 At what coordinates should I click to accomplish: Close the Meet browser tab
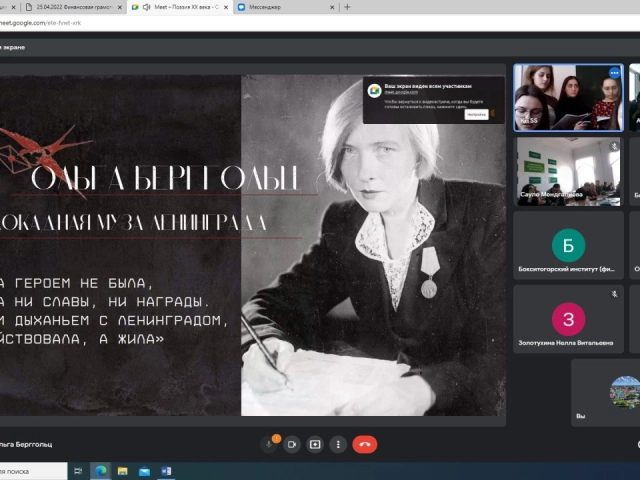226,7
